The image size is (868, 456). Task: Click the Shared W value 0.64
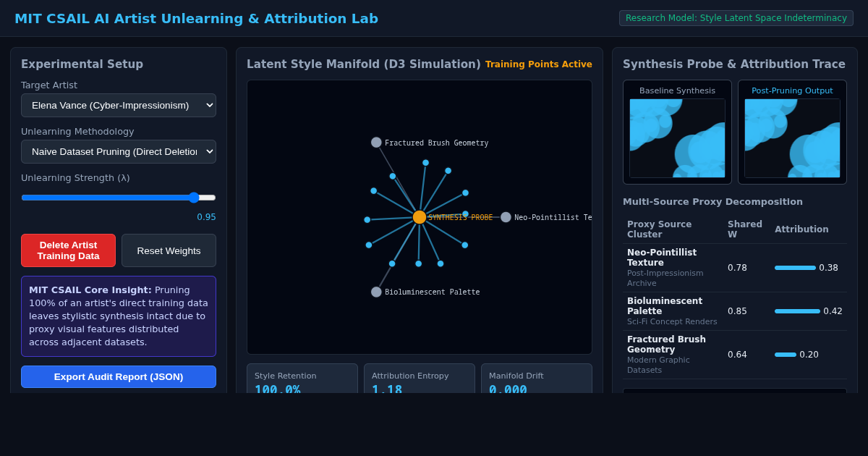pyautogui.click(x=737, y=355)
